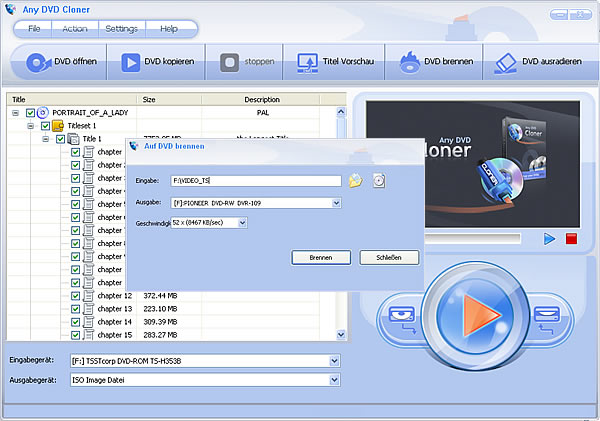
Task: Click the large round orange play button
Action: (x=475, y=315)
